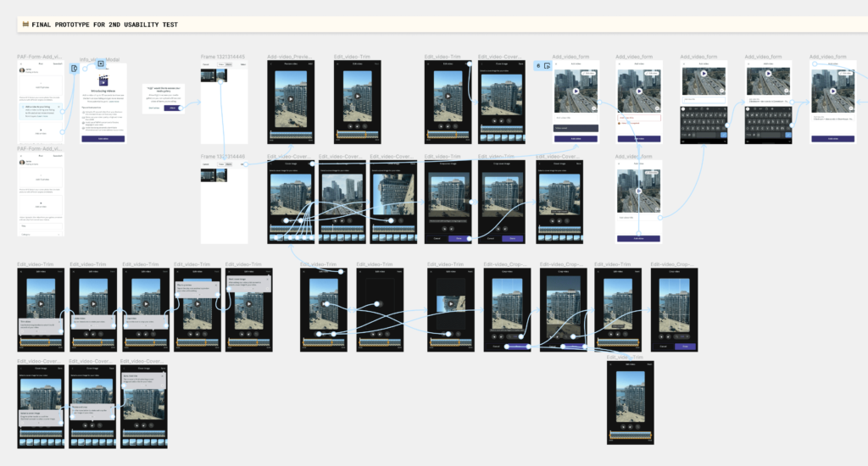Select the Info_video Modal frame label
Screen dimensions: 868x466
[97, 58]
